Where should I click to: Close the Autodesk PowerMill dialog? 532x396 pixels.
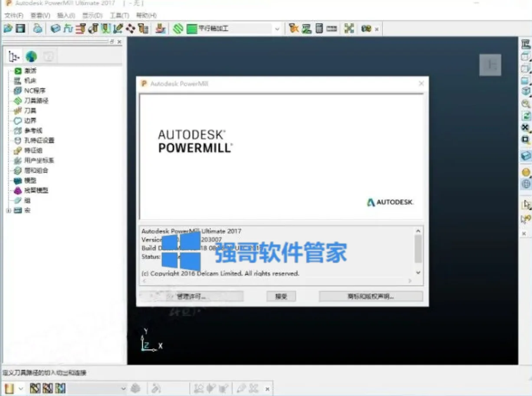(421, 83)
